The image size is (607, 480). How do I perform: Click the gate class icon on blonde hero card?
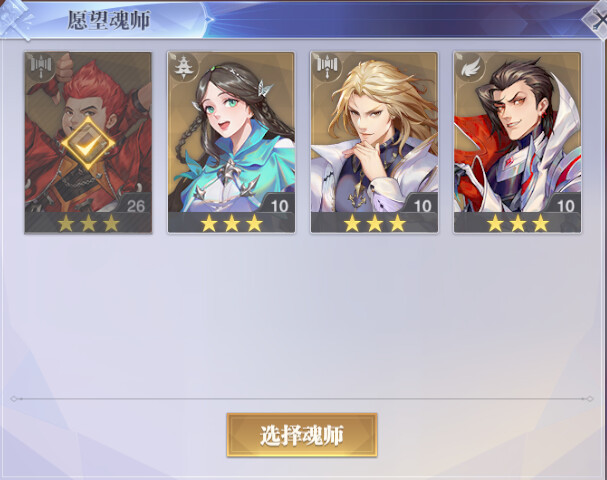pos(327,68)
